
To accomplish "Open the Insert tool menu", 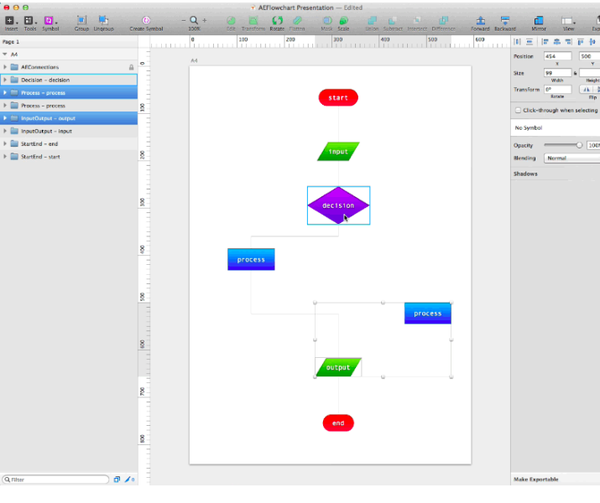I will (11, 23).
